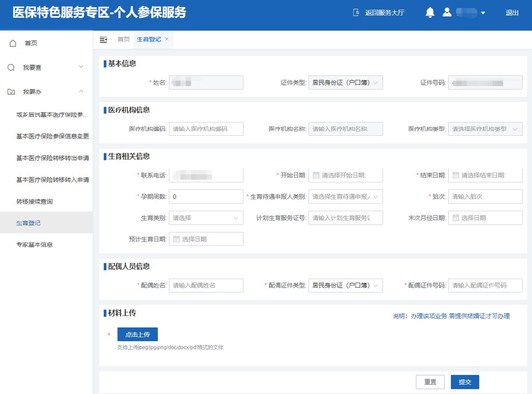Click the user avatar icon
The width and height of the screenshot is (532, 394).
447,12
